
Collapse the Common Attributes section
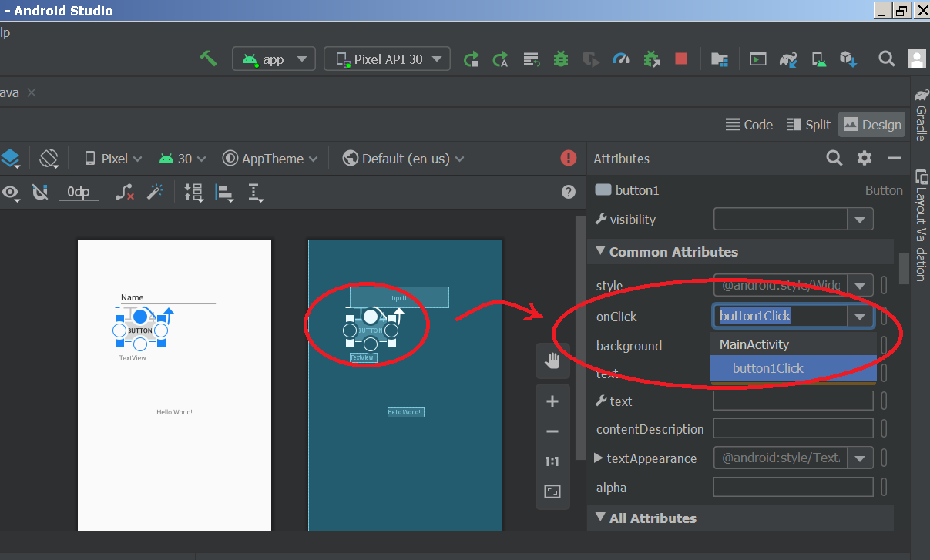599,252
